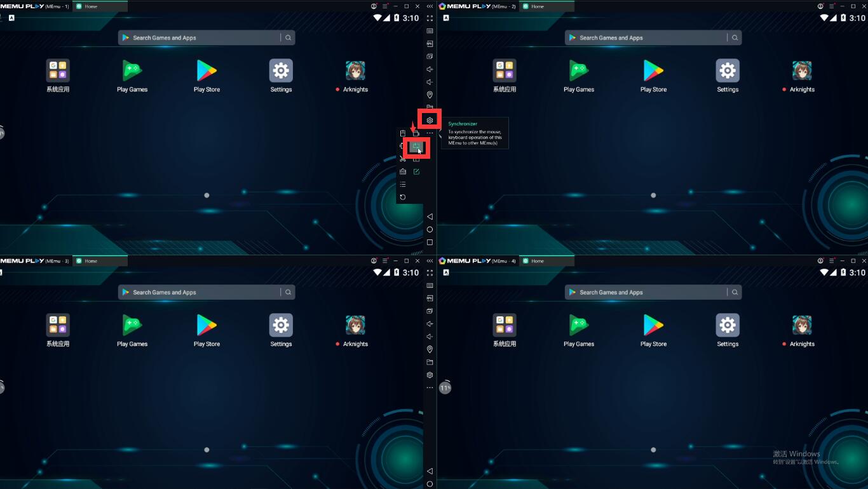Viewport: 868px width, 489px height.
Task: Enable the Synchronizer in MEmu 1 popup
Action: (x=416, y=147)
